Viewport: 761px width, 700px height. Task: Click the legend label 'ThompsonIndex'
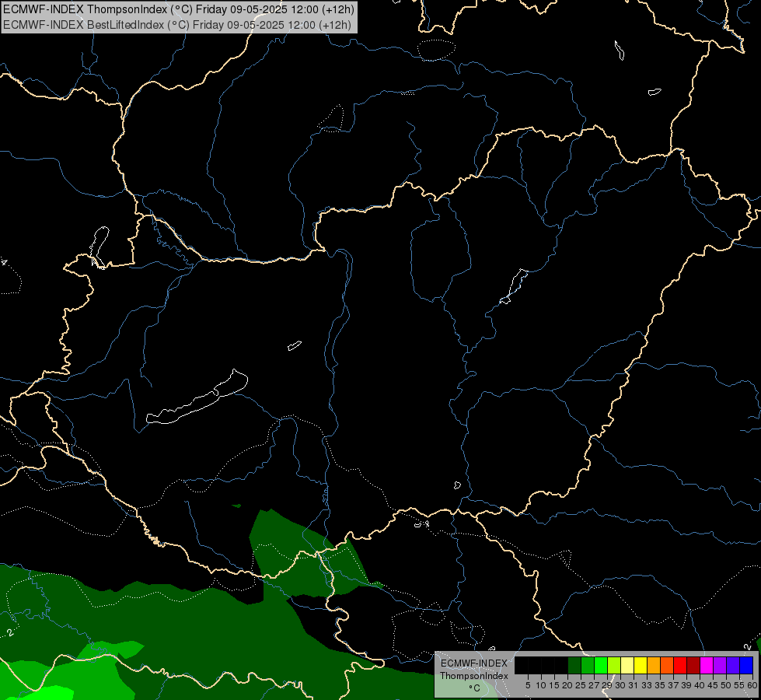point(474,676)
